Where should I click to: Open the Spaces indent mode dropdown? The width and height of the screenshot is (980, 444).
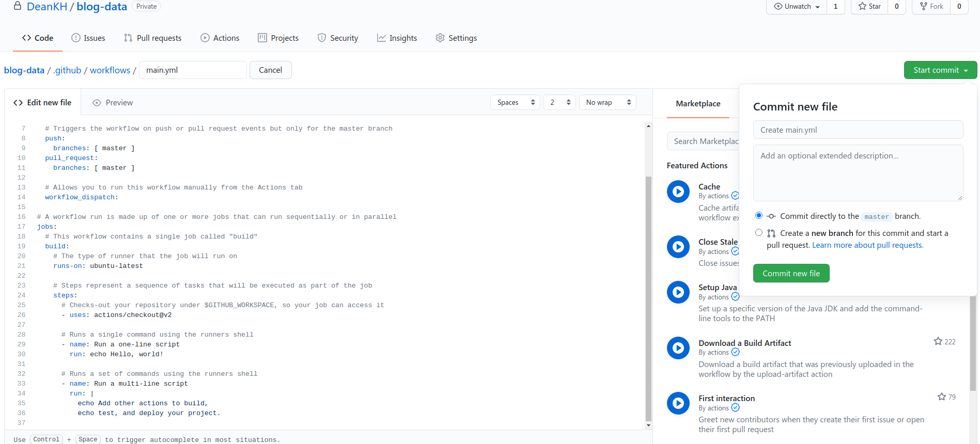pyautogui.click(x=515, y=102)
